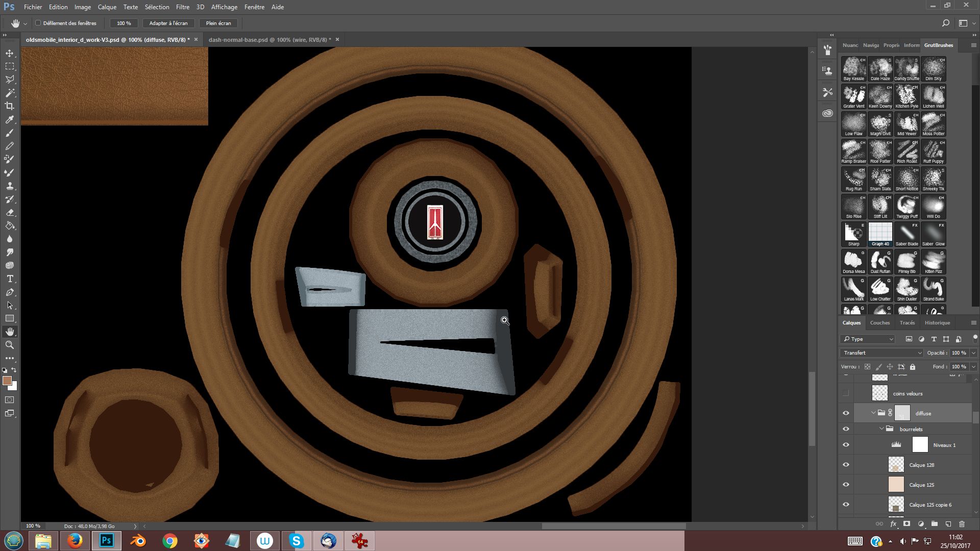The image size is (980, 551).
Task: Click the Plein écran button
Action: pyautogui.click(x=218, y=23)
